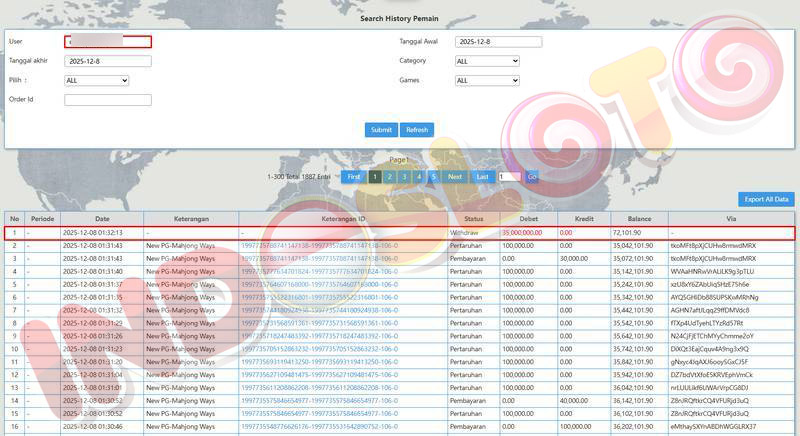The image size is (800, 436).
Task: Click the page number input box
Action: coord(509,177)
